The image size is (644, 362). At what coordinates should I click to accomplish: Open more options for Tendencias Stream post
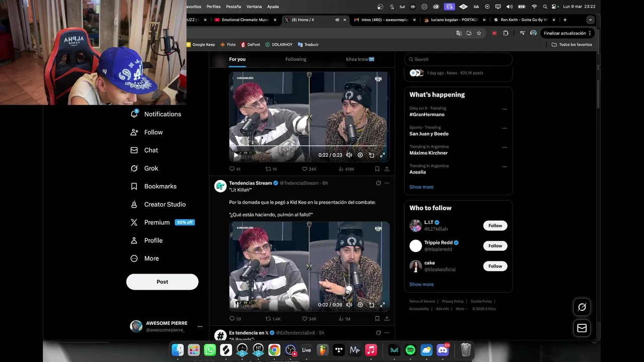click(x=387, y=183)
